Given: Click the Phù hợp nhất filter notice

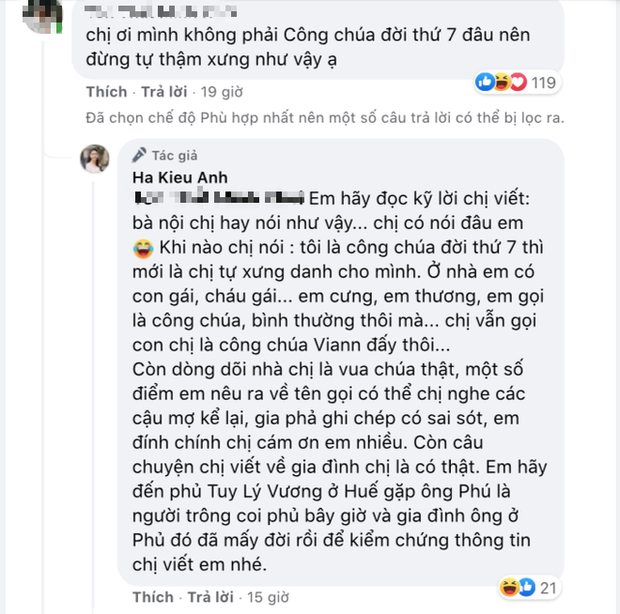Looking at the screenshot, I should pyautogui.click(x=324, y=118).
